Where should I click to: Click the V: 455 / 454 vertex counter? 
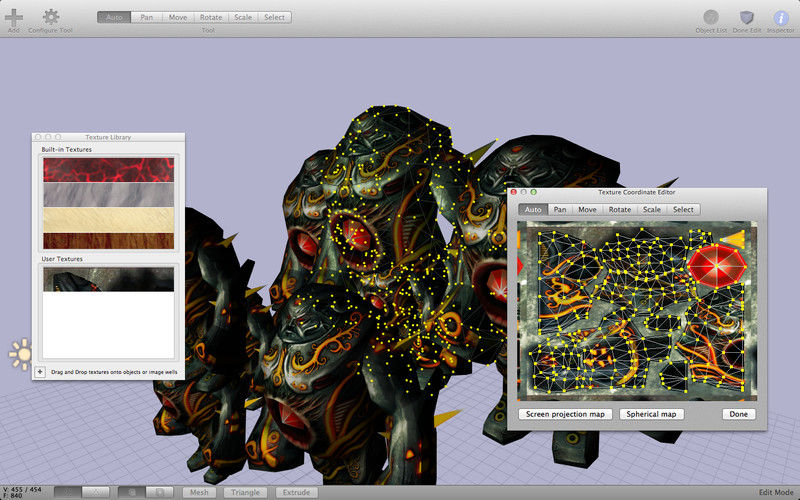22,489
